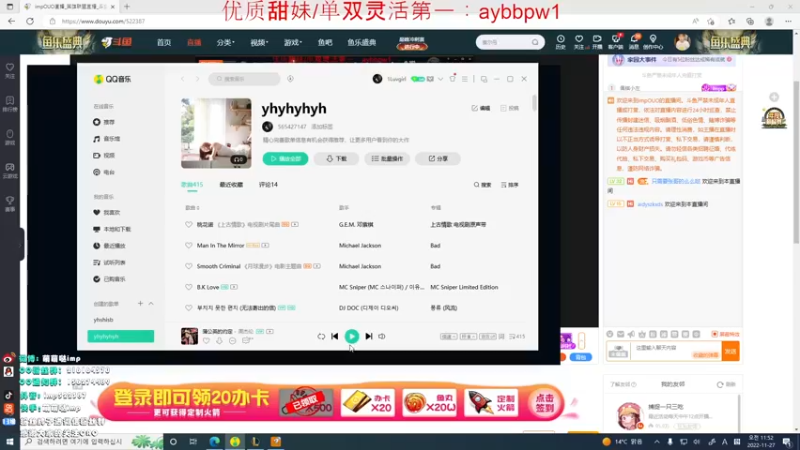
Task: Edit the playlist yhyhyhyh
Action: coord(481,108)
